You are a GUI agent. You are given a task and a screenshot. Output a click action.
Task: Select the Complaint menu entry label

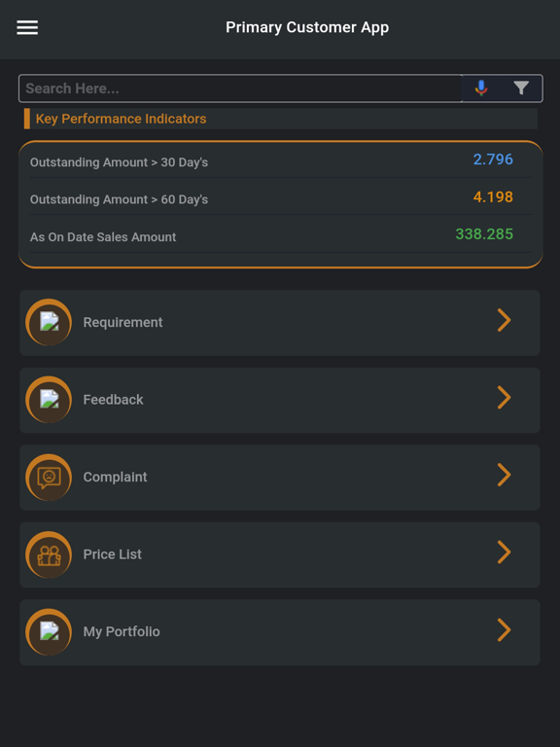click(116, 477)
